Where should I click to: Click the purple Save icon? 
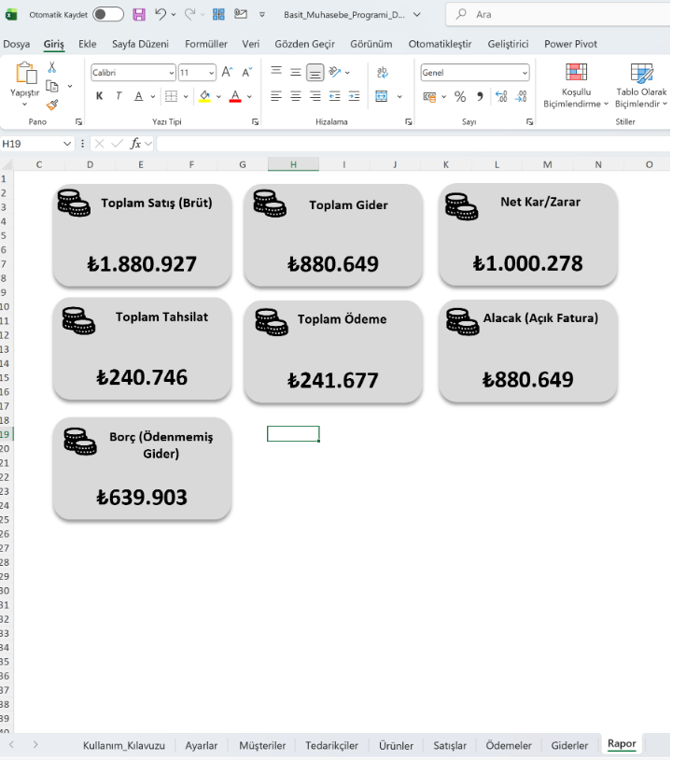click(139, 15)
